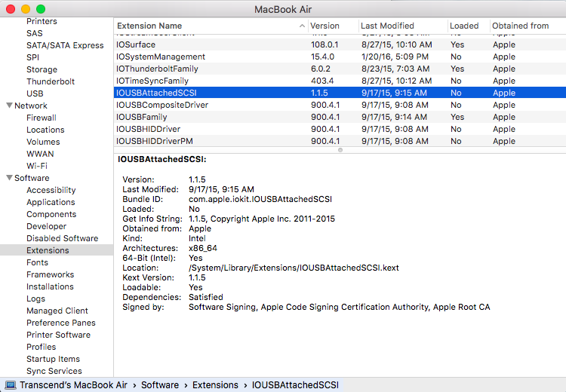Select Frameworks under Software

[x=50, y=274]
